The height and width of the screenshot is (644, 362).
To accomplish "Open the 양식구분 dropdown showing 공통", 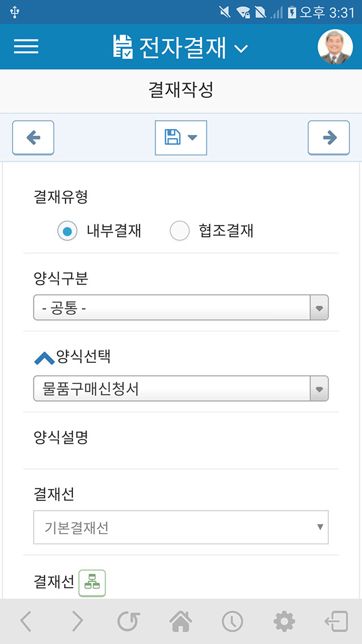I will point(180,308).
